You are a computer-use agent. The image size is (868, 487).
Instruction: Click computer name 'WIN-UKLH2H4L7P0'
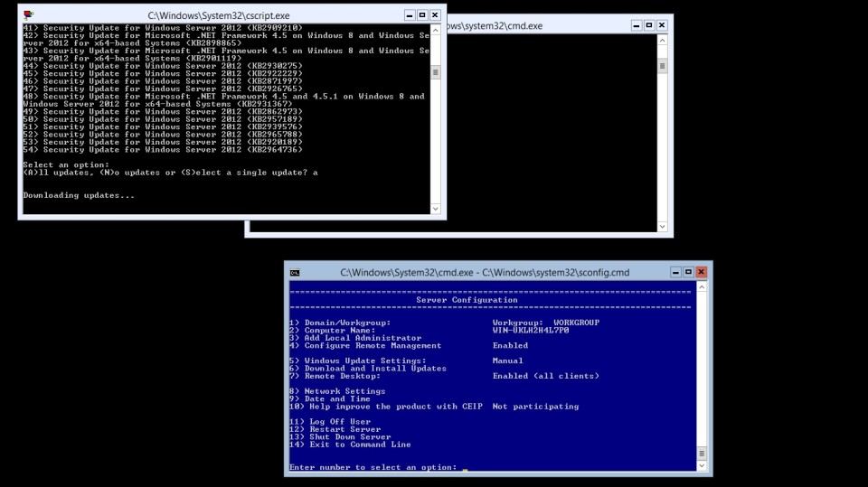pos(531,331)
